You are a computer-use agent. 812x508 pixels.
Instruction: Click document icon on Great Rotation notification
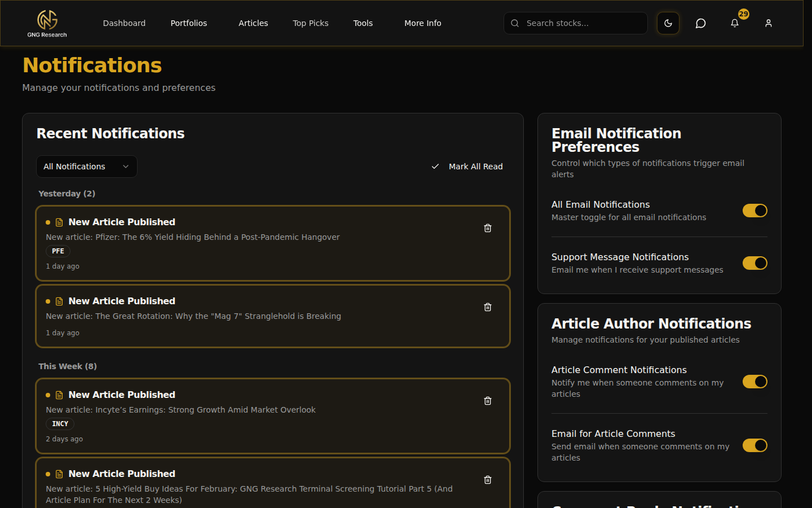[x=59, y=301]
